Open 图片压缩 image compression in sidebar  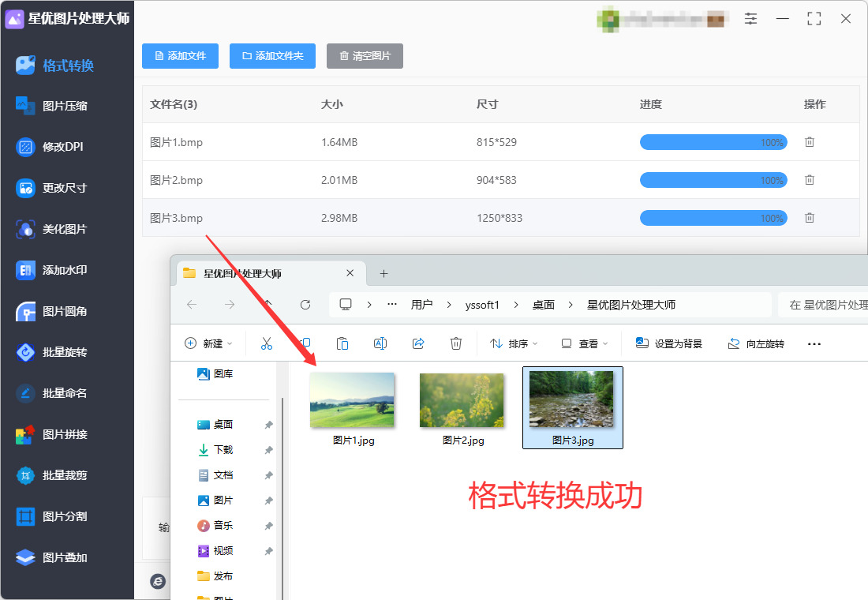click(x=51, y=106)
